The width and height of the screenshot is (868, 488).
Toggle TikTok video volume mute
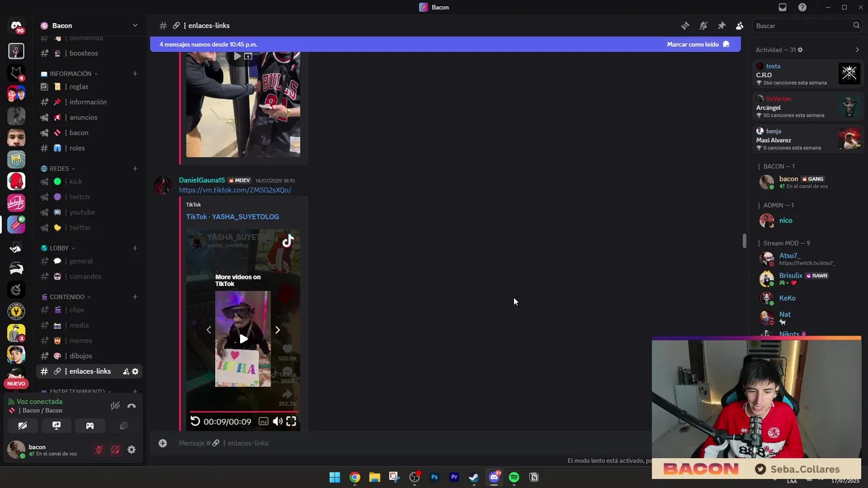tap(277, 422)
